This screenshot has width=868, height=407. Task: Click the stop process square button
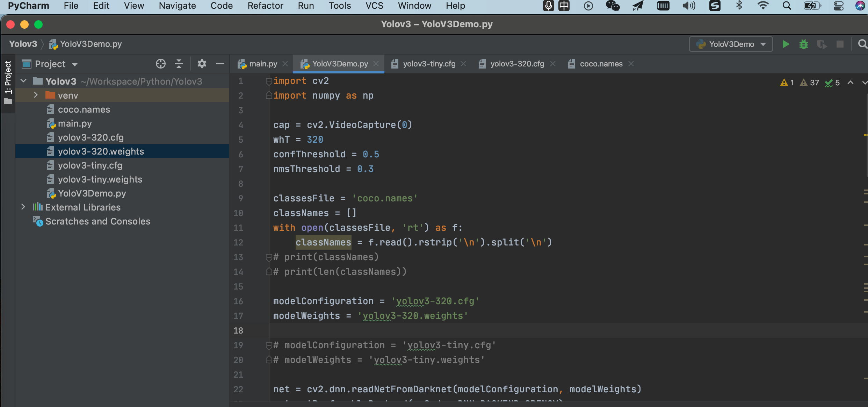[840, 44]
